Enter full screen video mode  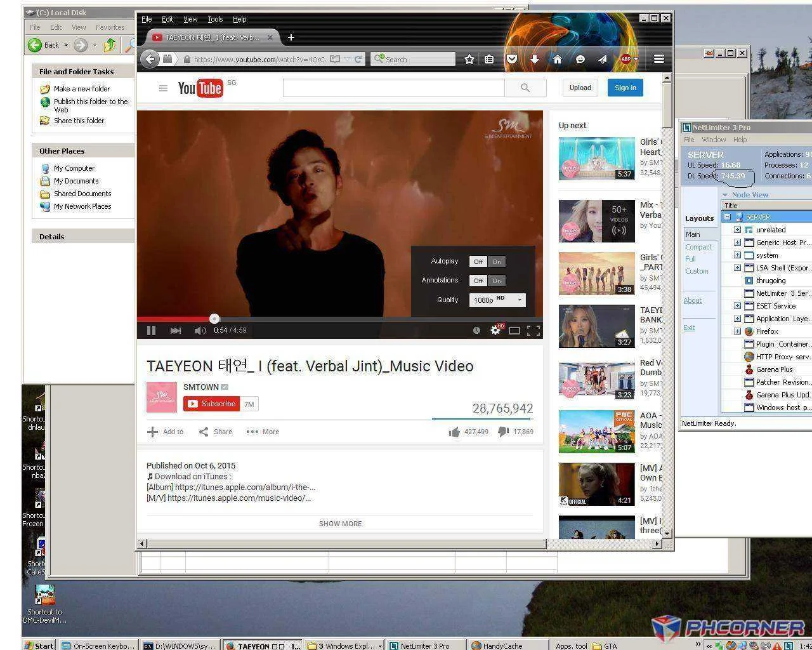point(534,330)
